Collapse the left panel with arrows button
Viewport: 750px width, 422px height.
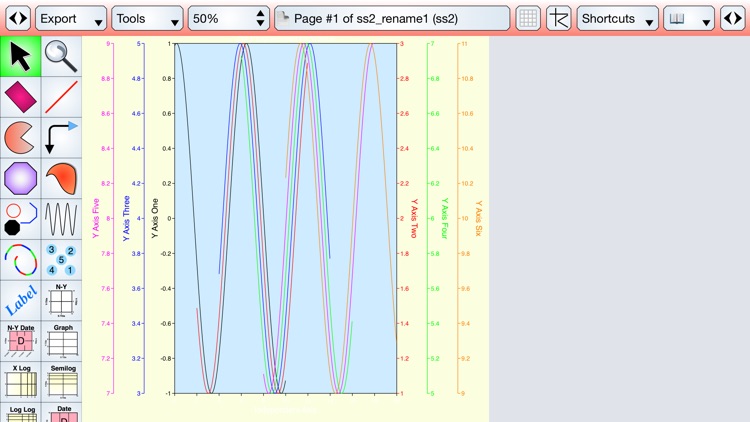[18, 19]
